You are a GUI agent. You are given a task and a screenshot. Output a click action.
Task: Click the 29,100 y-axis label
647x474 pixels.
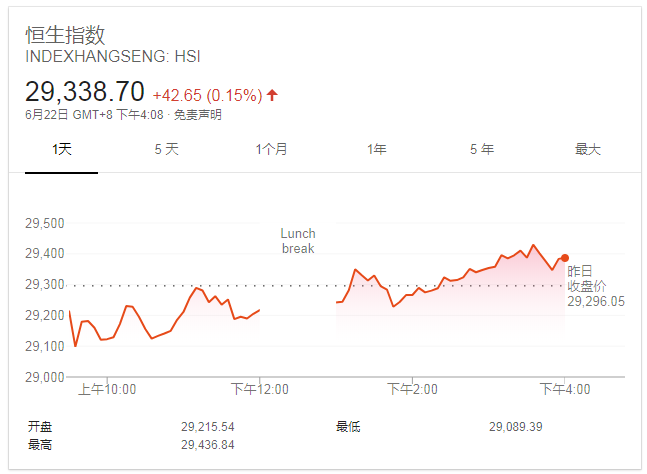click(45, 346)
